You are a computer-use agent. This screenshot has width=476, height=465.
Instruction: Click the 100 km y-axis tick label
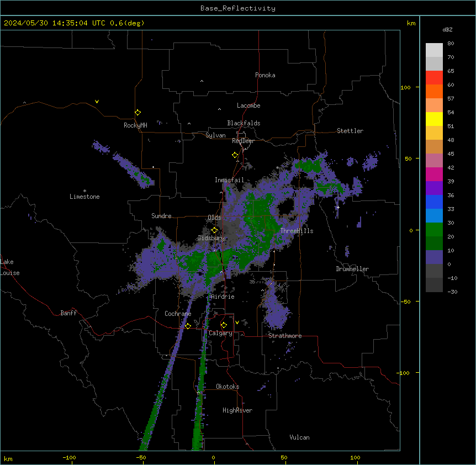tap(405, 87)
